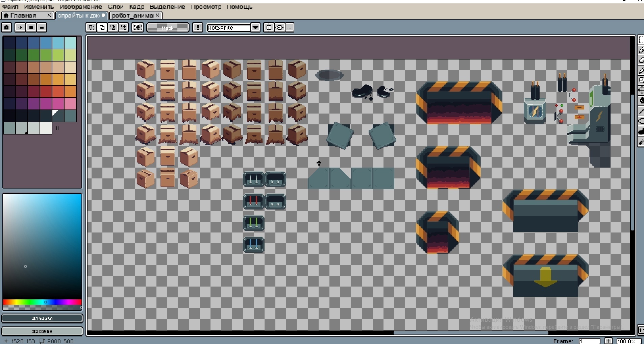Screen dimensions: 644x344
Task: Click the vertical scrollbar of the canvas
Action: click(633, 162)
